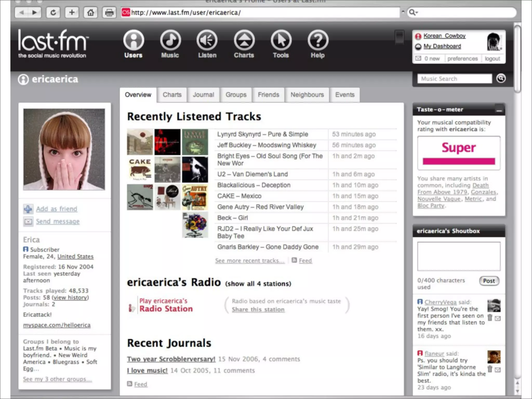Click See more recent tracks link
Screen dimensions: 532x399
click(250, 261)
